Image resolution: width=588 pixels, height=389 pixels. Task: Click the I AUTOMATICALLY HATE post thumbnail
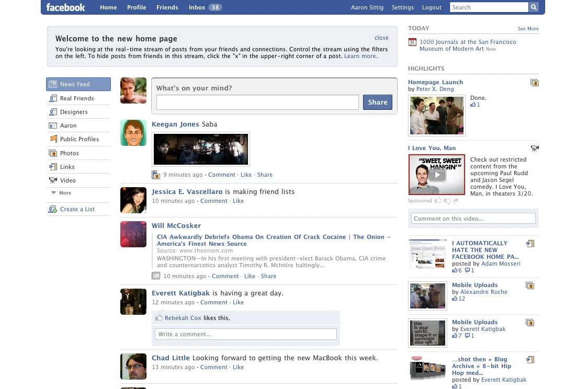coord(427,254)
